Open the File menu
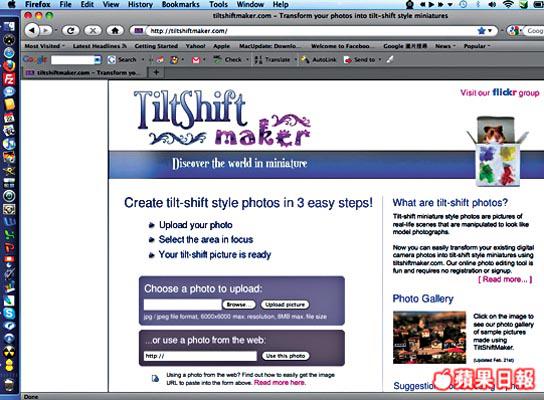This screenshot has height=400, width=544. 65,4
